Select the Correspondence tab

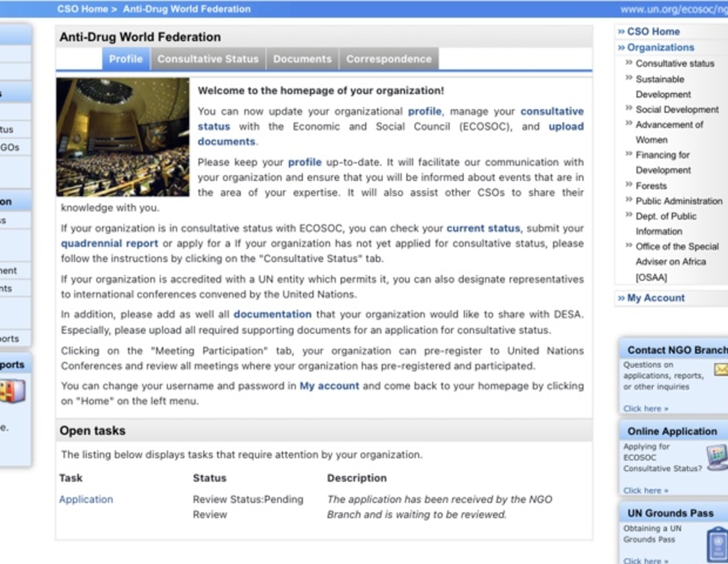(389, 59)
